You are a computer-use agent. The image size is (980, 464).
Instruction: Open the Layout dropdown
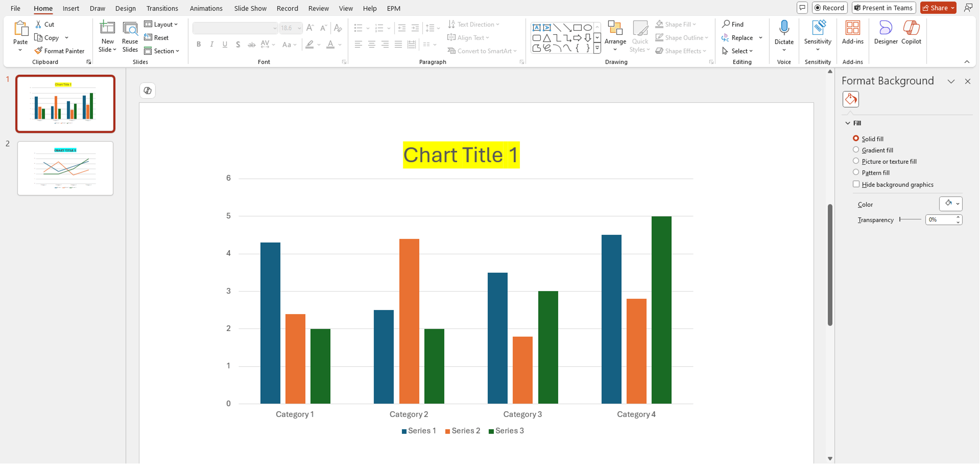tap(161, 24)
